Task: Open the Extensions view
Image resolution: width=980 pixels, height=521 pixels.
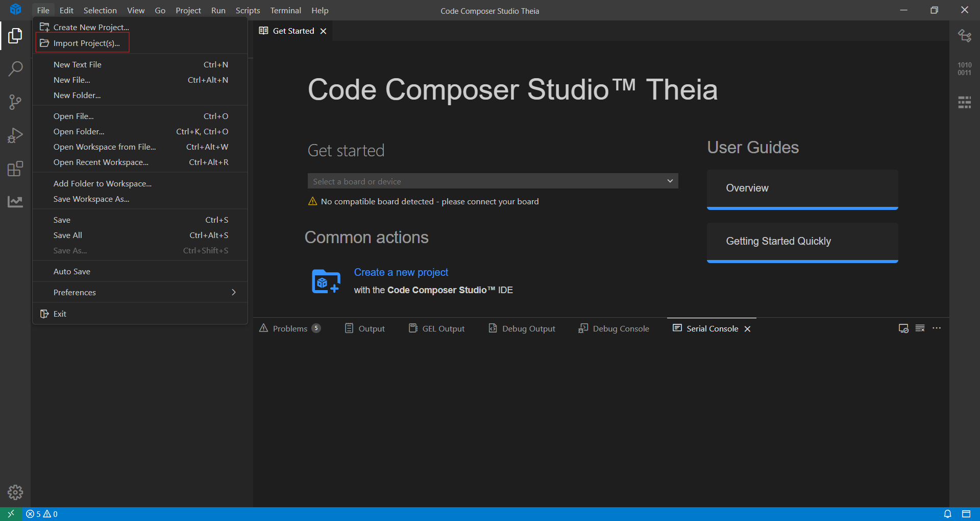Action: pos(15,169)
